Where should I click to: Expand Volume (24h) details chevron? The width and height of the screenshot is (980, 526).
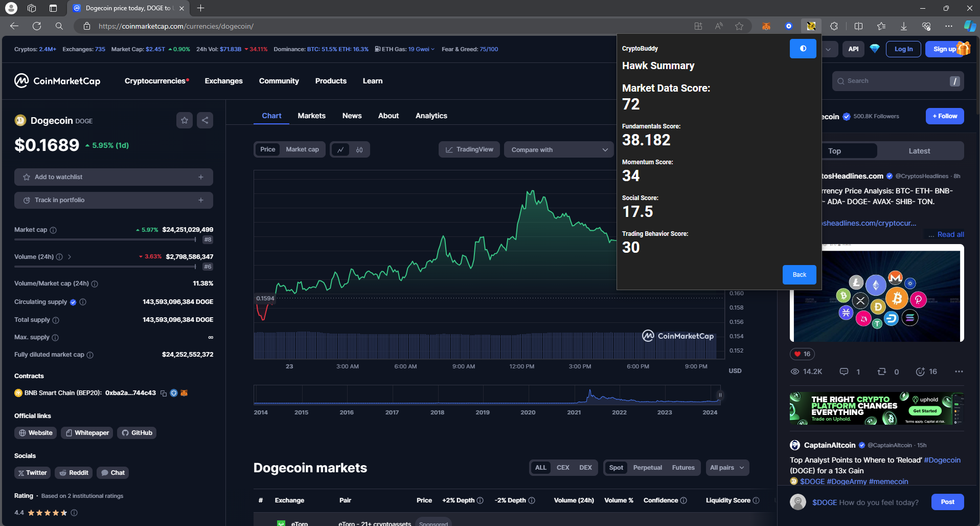pos(70,257)
